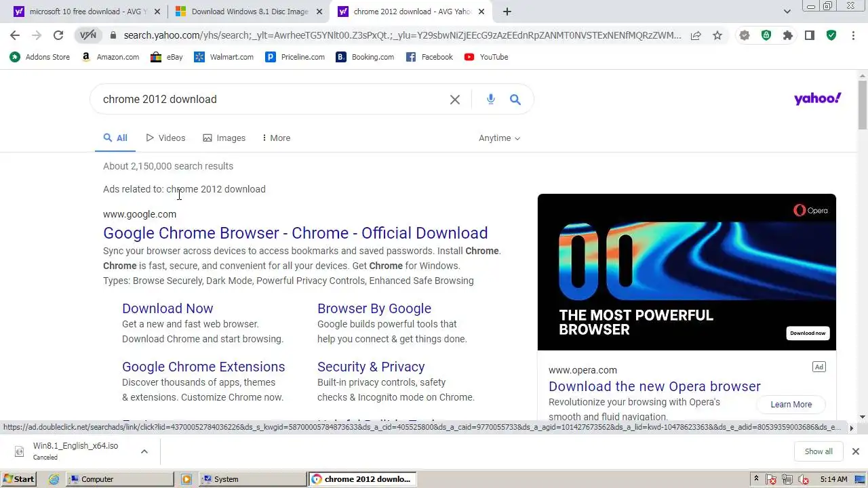
Task: Open the tab search dropdown arrow
Action: [787, 12]
